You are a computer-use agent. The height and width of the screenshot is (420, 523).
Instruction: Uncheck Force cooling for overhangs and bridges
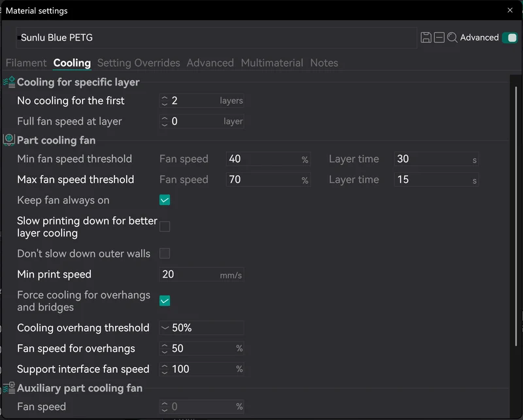(x=165, y=300)
